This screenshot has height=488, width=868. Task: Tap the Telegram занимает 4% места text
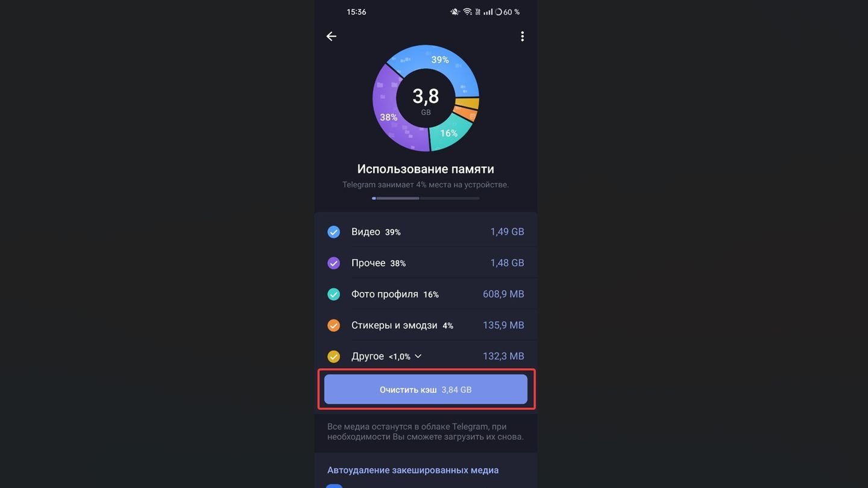(426, 184)
